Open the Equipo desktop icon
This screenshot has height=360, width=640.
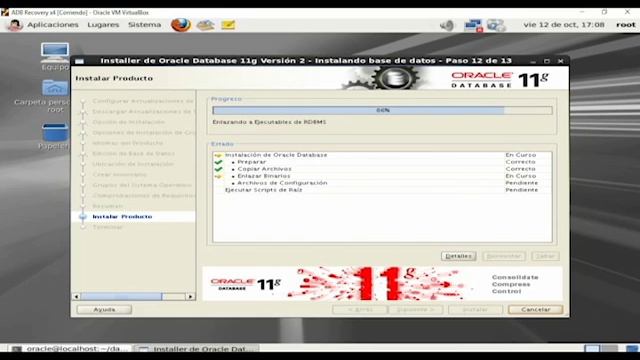tap(55, 56)
